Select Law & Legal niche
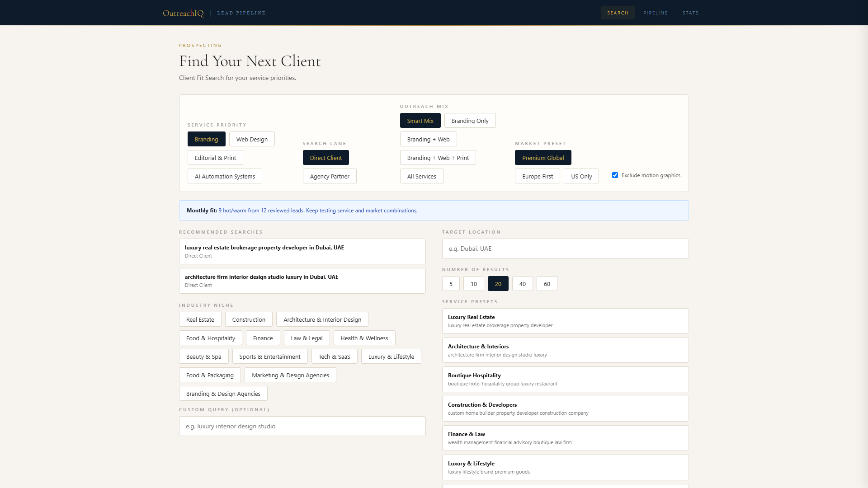This screenshot has height=488, width=868. (x=307, y=338)
